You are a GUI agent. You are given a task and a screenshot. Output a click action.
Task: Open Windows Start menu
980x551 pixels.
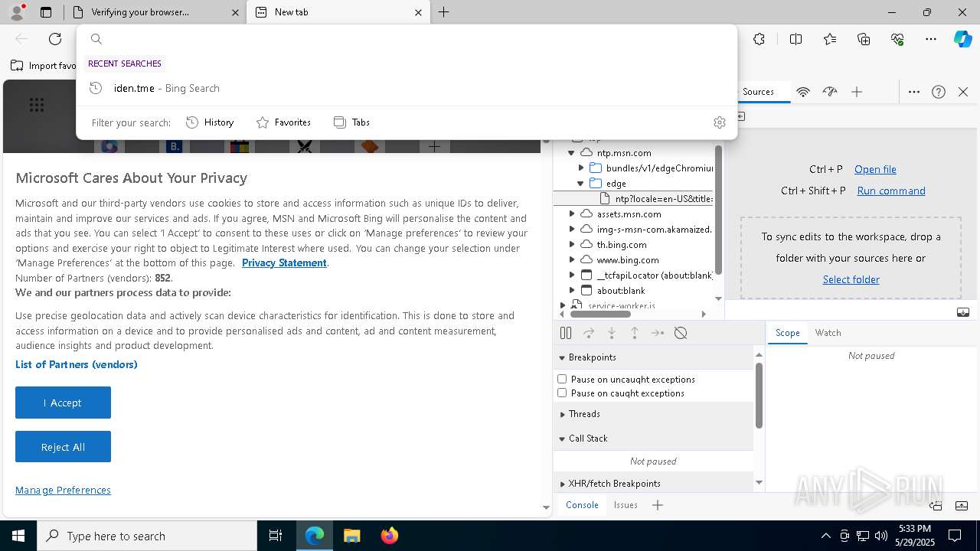click(x=18, y=536)
